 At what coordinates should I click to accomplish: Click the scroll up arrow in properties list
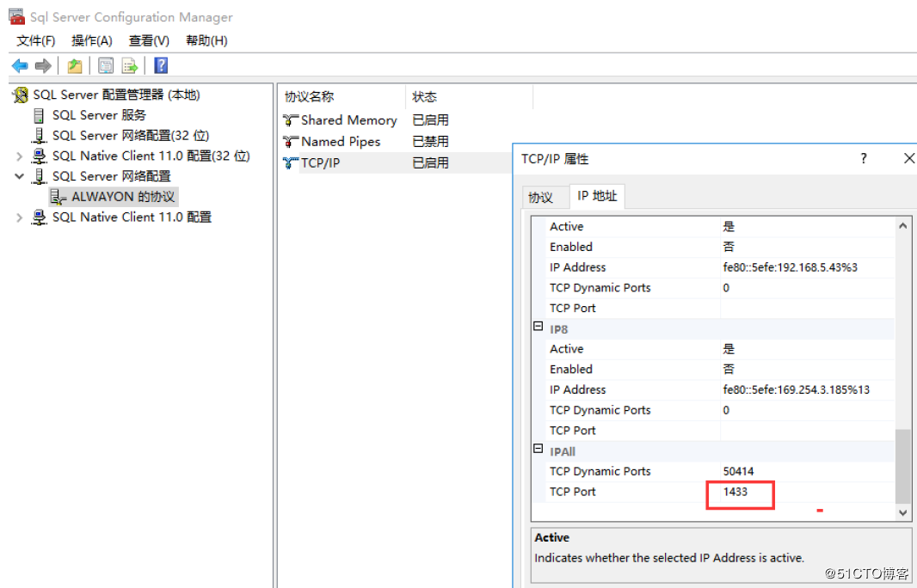pos(903,225)
